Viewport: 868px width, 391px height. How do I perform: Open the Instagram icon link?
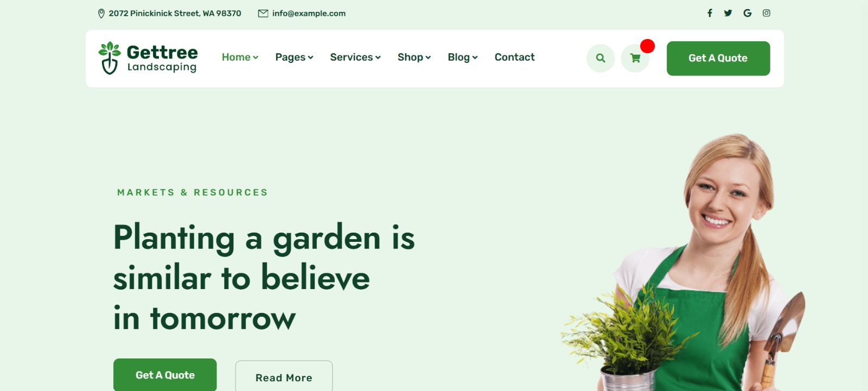(767, 13)
